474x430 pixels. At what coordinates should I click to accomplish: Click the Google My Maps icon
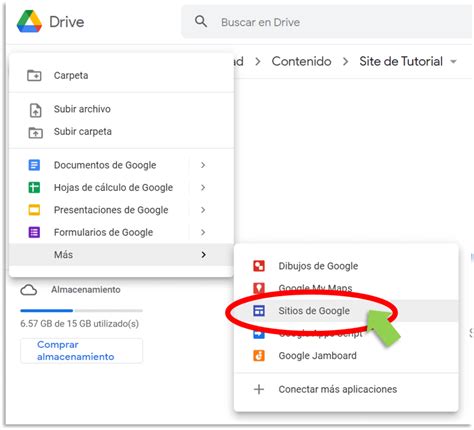click(259, 288)
